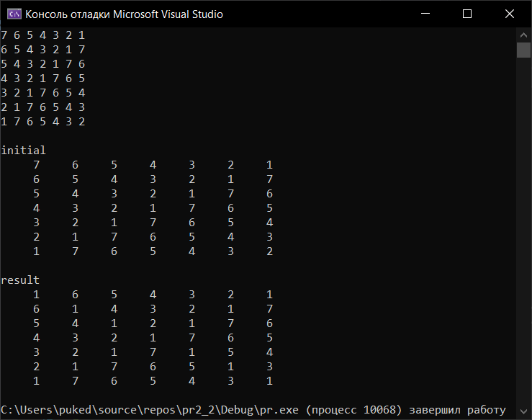Click the vertical scrollbar thumb
Screen dimensions: 532x420
[x=523, y=50]
